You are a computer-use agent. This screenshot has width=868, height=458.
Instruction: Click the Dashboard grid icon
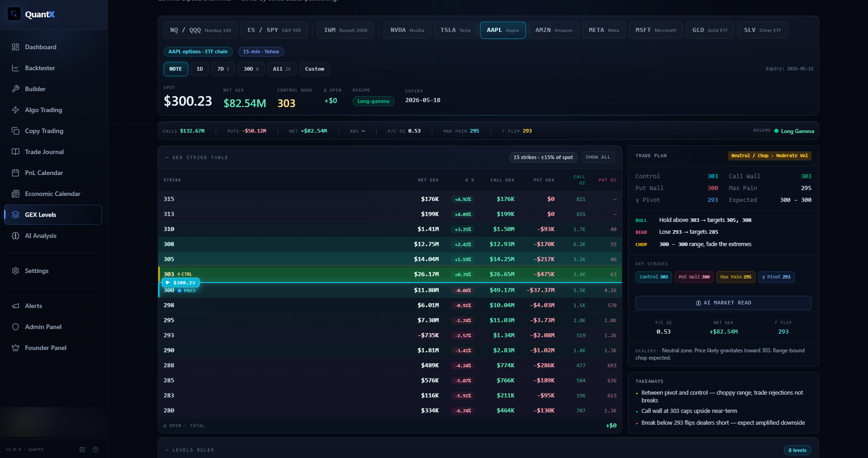tap(15, 47)
